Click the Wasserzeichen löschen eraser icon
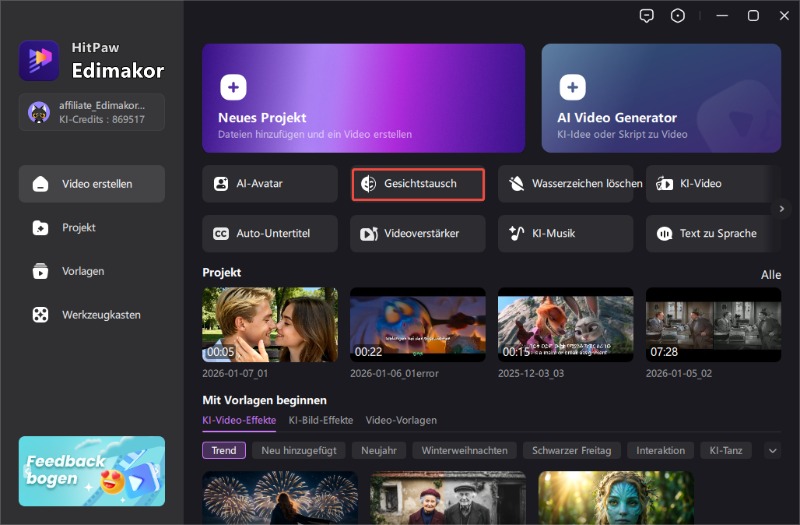 (x=516, y=184)
